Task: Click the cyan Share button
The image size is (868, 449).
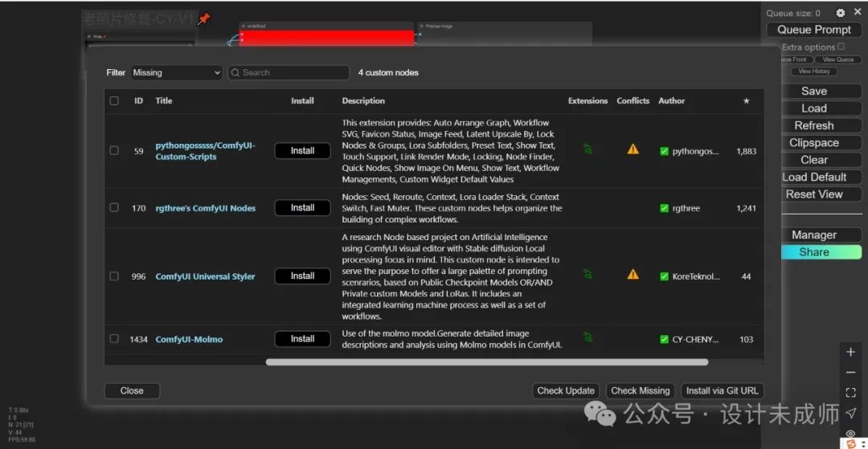Action: click(x=821, y=252)
